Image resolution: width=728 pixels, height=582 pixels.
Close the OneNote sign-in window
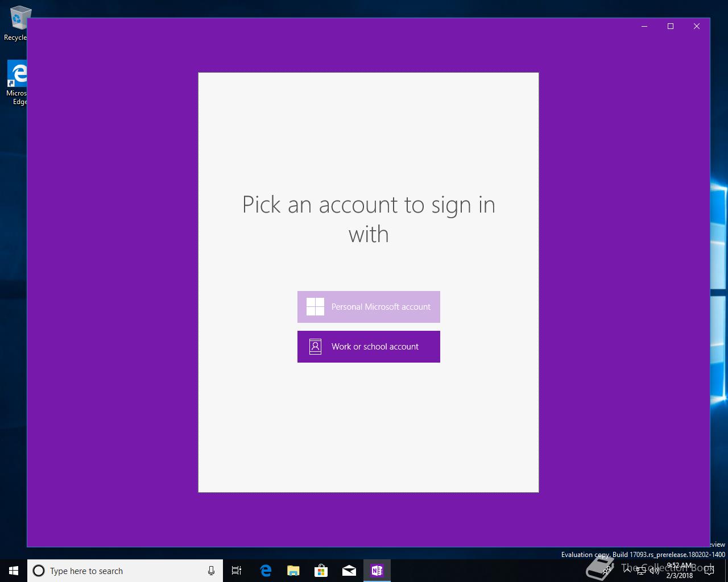click(697, 26)
